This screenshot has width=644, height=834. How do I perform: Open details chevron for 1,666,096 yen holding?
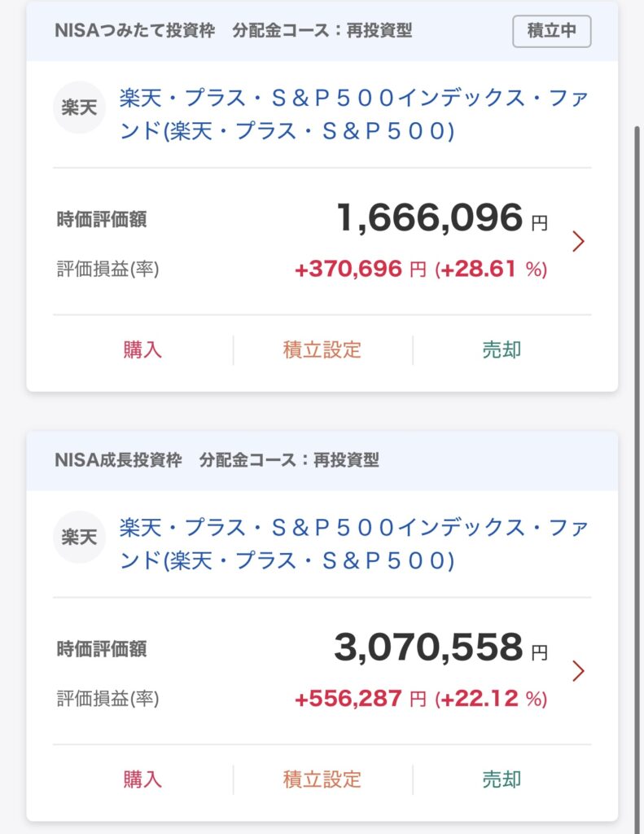coord(579,241)
